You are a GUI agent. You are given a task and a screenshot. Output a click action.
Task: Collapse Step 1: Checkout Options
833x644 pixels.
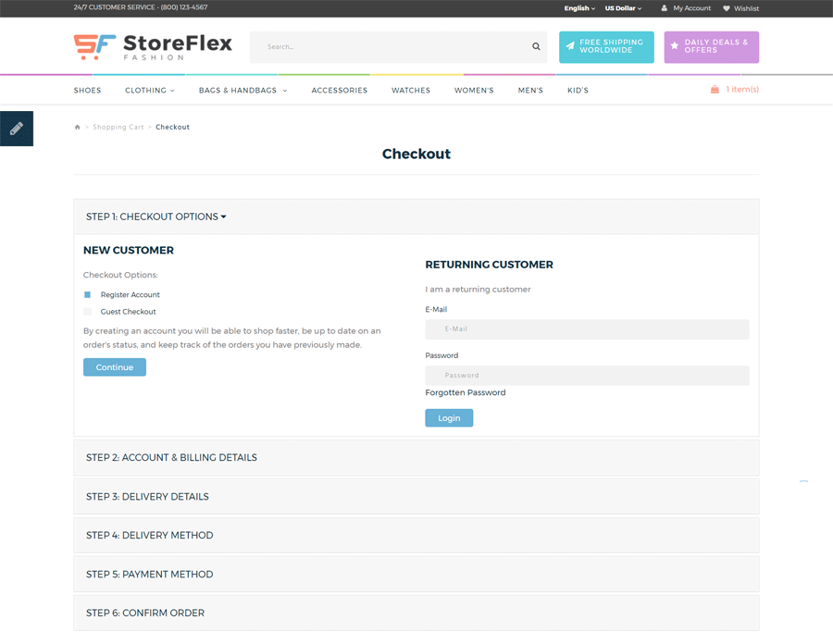(x=155, y=217)
